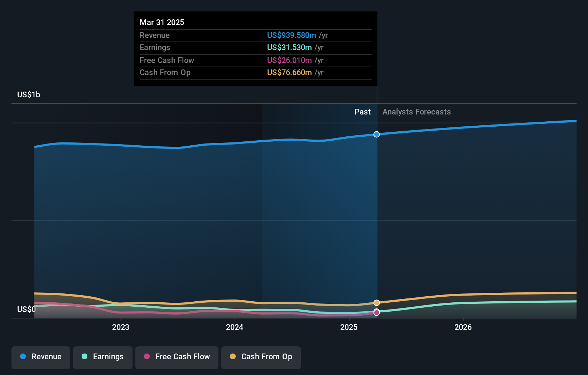Screen dimensions: 588x375
Task: Toggle the Cash From Op legend button
Action: pyautogui.click(x=261, y=357)
